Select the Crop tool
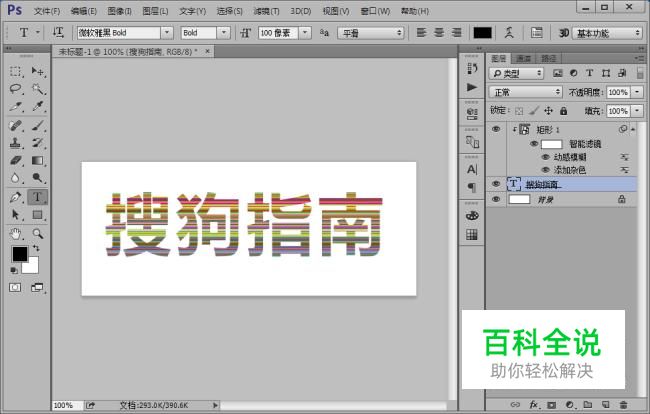The height and width of the screenshot is (414, 650). 16,107
